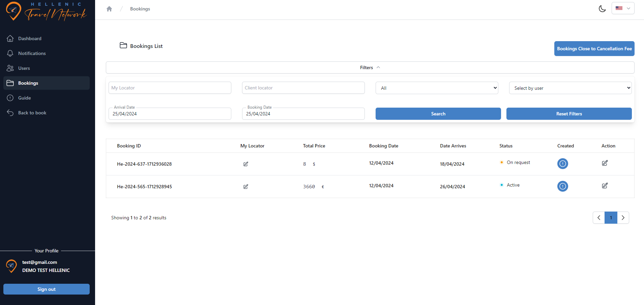This screenshot has height=305, width=644.
Task: Click the home breadcrumb icon
Action: (109, 9)
